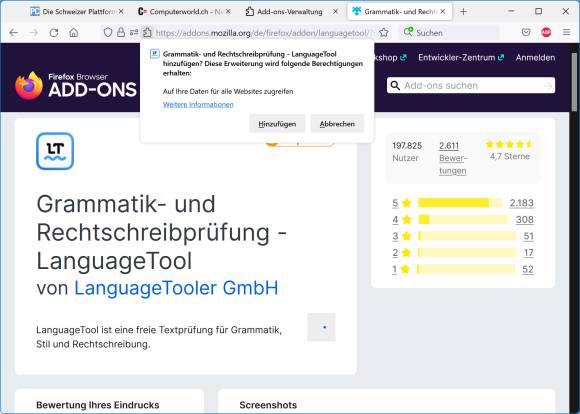Viewport: 580px width, 414px height.
Task: Show the 4-star reviews bar
Action: click(x=463, y=219)
